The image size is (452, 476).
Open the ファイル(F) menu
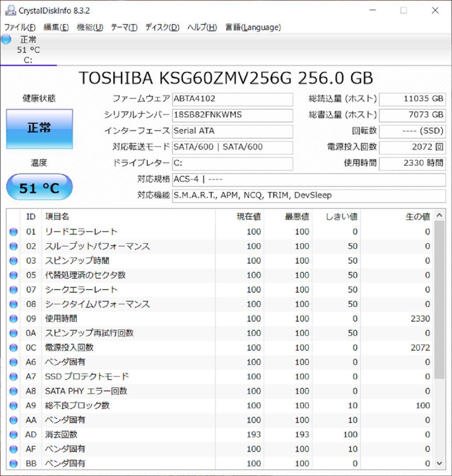coord(20,27)
